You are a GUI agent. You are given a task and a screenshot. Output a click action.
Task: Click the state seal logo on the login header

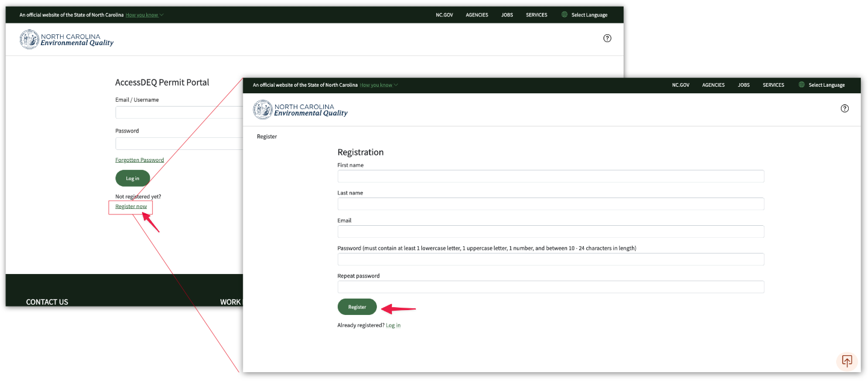(28, 39)
